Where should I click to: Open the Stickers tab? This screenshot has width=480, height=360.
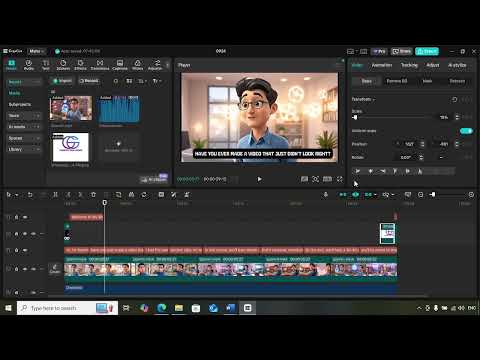click(63, 65)
